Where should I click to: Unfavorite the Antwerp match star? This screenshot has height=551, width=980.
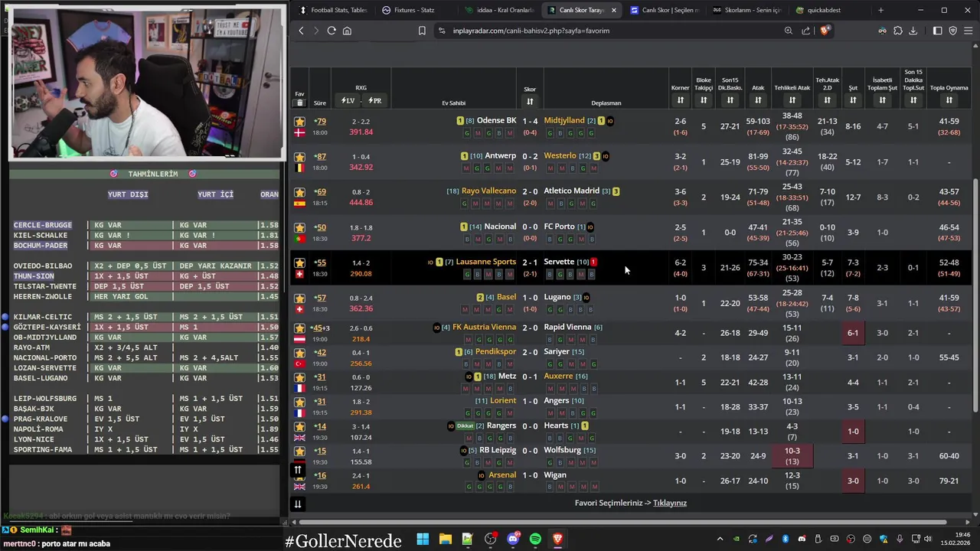click(x=299, y=157)
